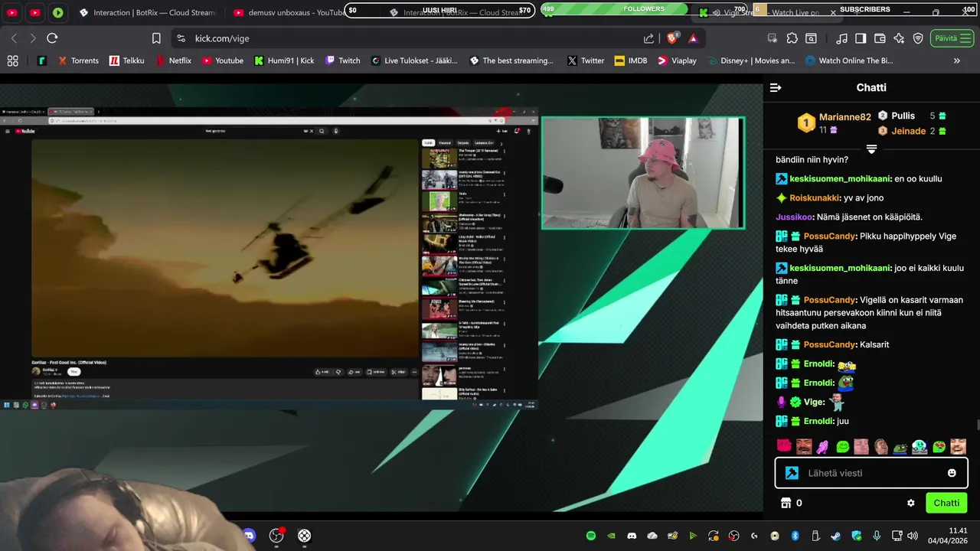Open the browser extensions puzzle icon
The height and width of the screenshot is (551, 980).
(x=792, y=38)
